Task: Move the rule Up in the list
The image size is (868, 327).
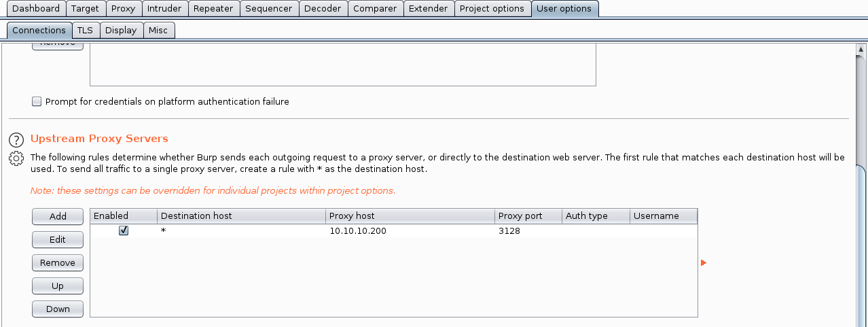Action: 58,286
